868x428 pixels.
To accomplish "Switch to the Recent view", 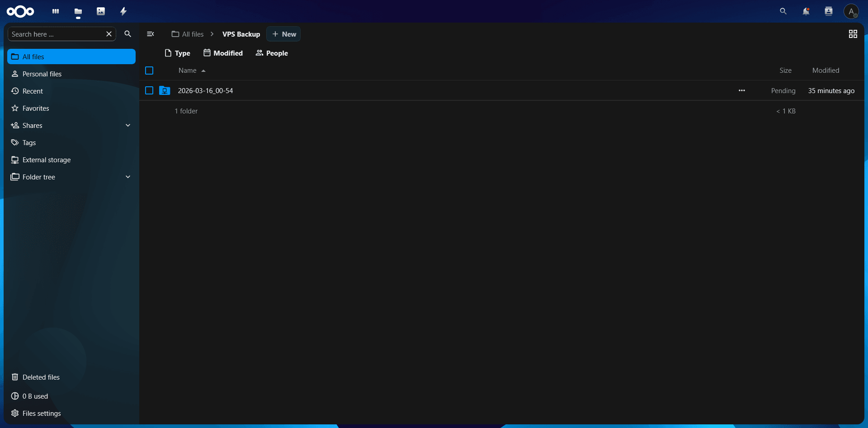I will tap(32, 91).
